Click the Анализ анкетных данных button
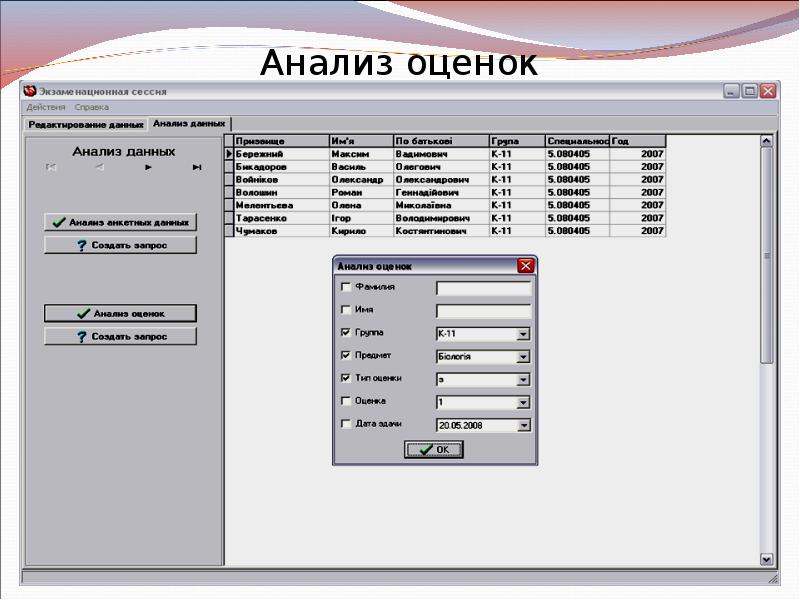The height and width of the screenshot is (600, 800). [x=120, y=222]
